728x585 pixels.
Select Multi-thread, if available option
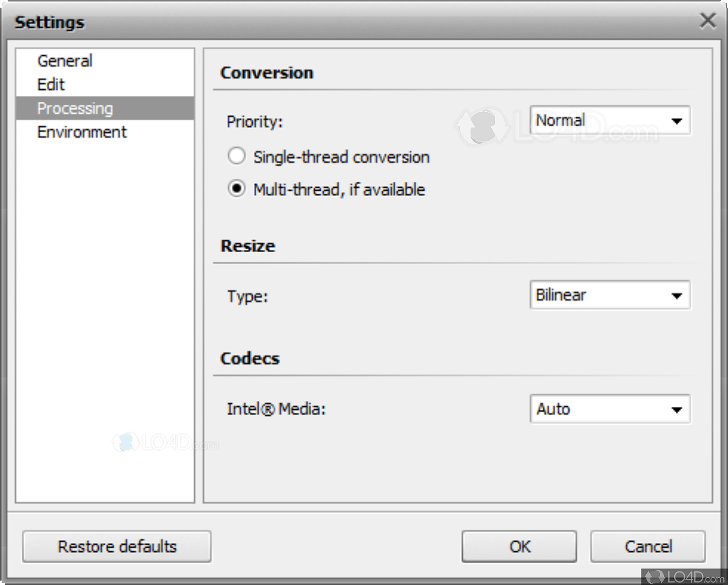click(237, 189)
